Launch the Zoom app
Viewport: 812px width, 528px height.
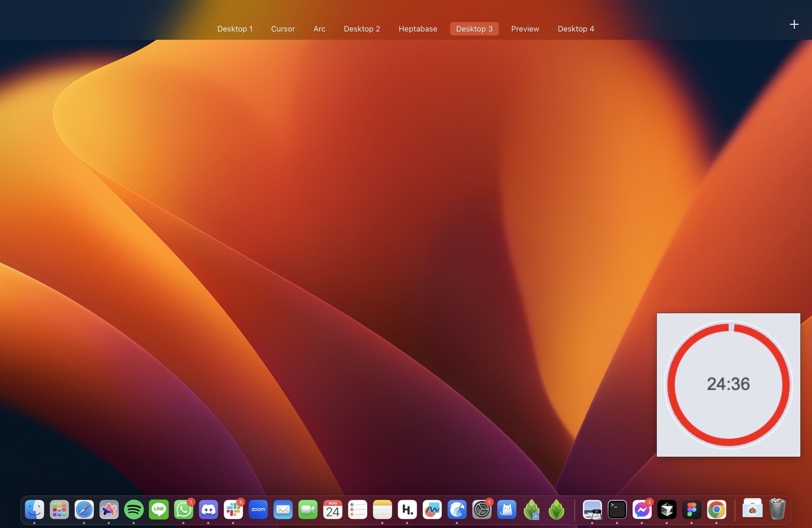pyautogui.click(x=258, y=510)
